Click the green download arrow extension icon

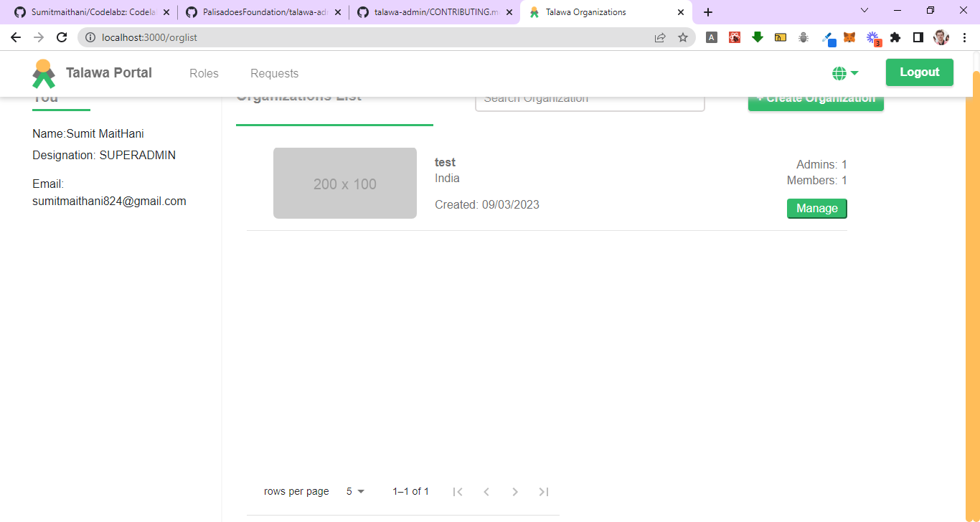(758, 37)
